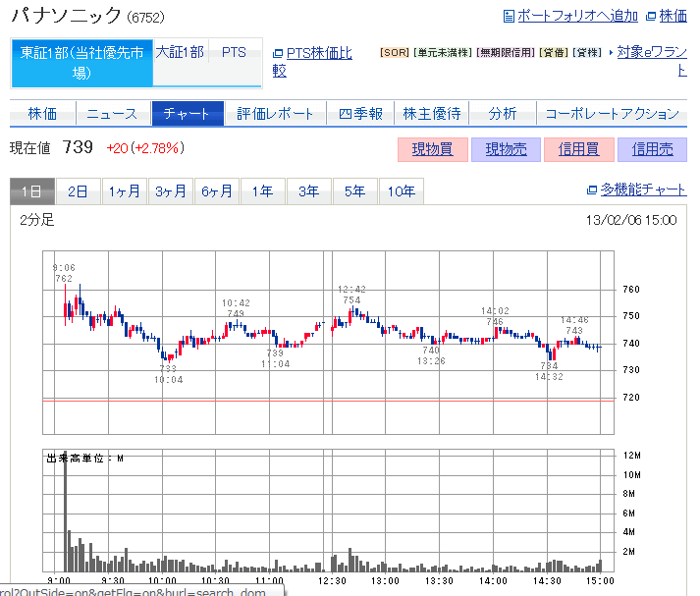The height and width of the screenshot is (596, 700).
Task: Switch to the 大証1部 market tab
Action: [180, 52]
